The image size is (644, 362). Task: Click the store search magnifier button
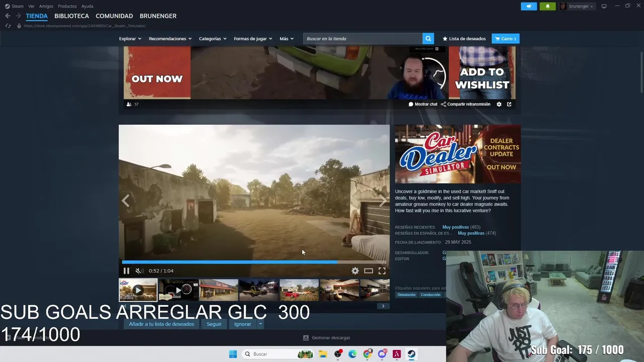coord(428,39)
